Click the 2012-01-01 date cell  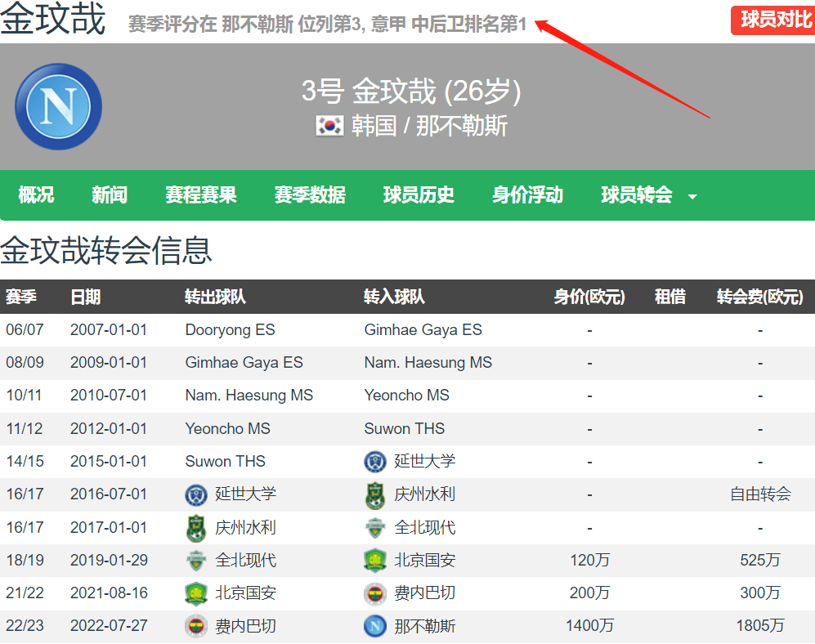(109, 429)
